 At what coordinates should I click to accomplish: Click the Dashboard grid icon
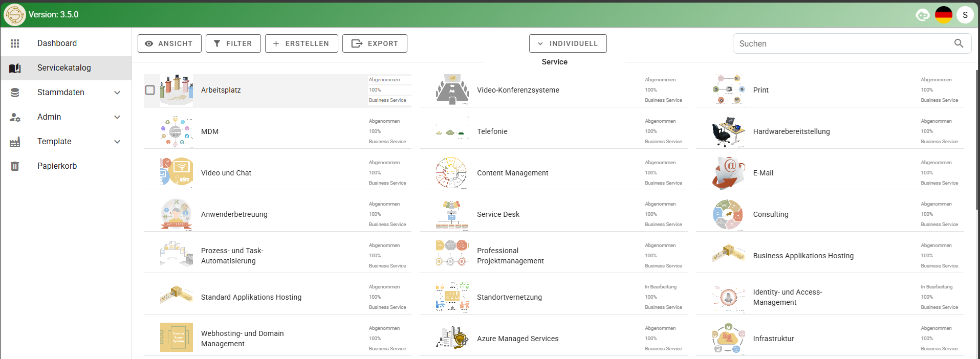(x=15, y=43)
